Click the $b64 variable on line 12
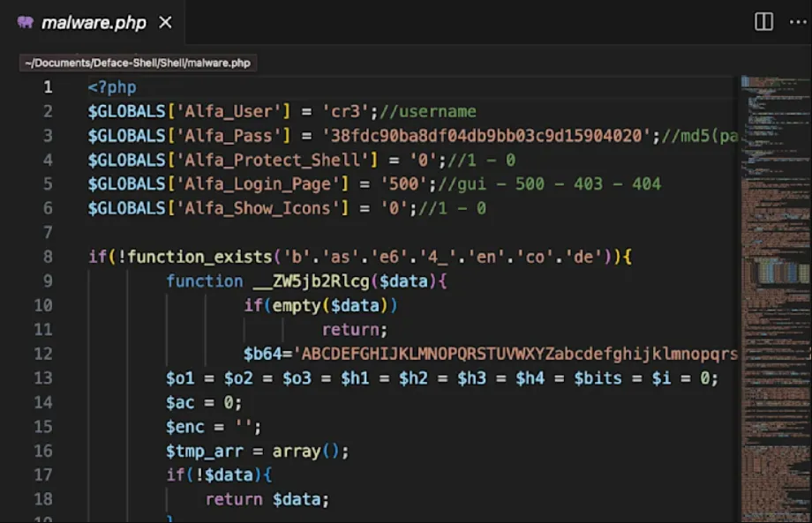Image resolution: width=812 pixels, height=523 pixels. (262, 354)
